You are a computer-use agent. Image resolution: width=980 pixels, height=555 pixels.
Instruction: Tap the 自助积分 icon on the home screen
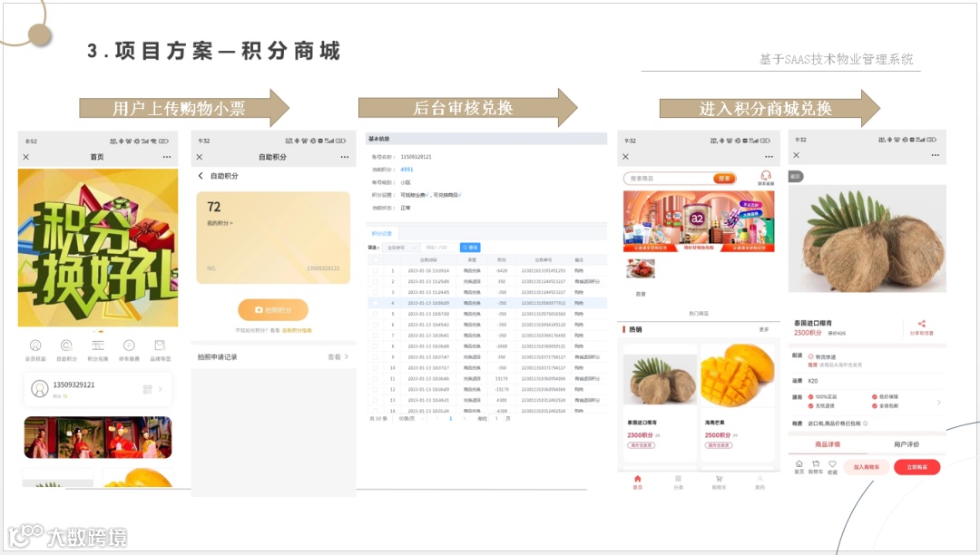66,346
